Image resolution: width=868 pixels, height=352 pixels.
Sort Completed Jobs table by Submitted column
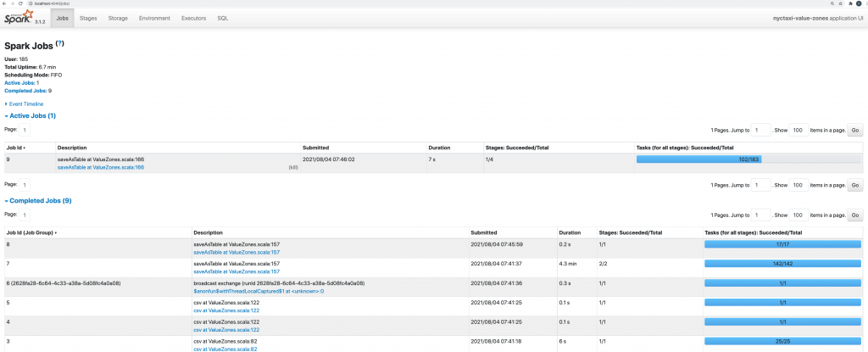click(x=484, y=232)
